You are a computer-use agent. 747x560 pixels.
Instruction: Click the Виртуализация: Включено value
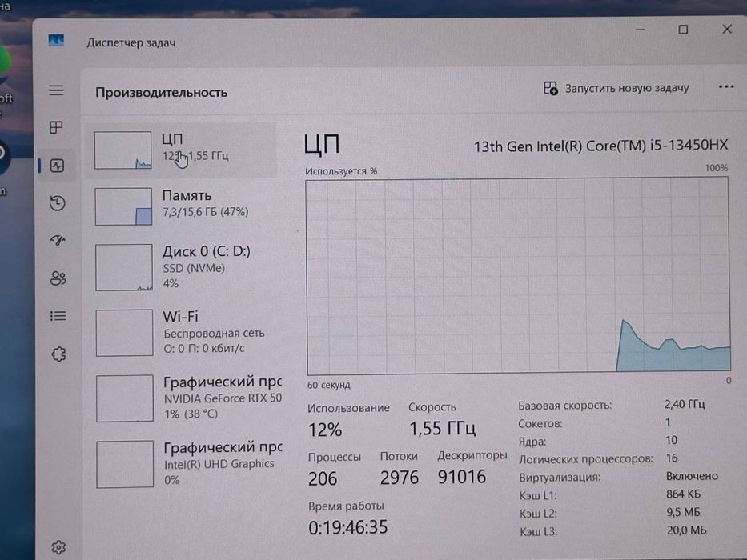(x=692, y=476)
